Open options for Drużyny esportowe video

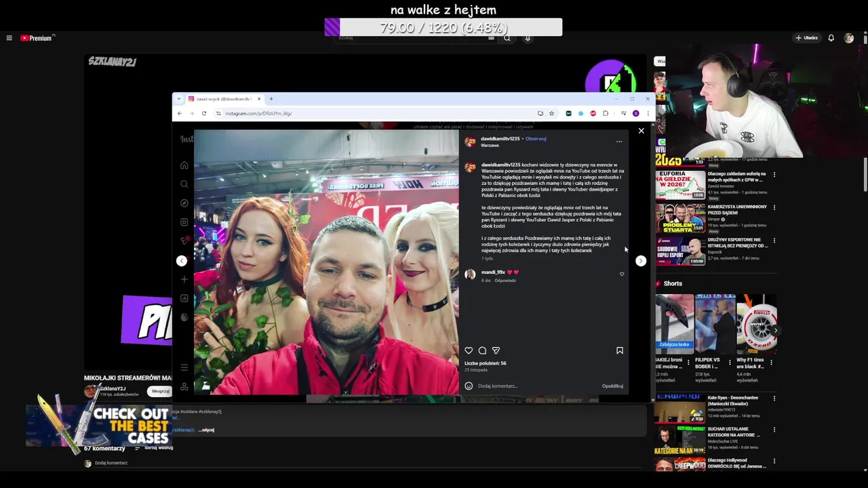click(774, 241)
